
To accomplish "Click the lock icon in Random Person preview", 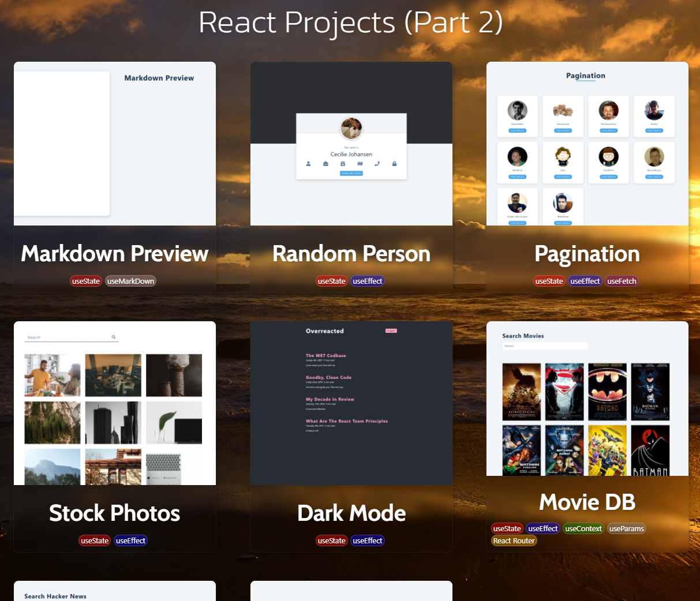I will click(x=394, y=164).
